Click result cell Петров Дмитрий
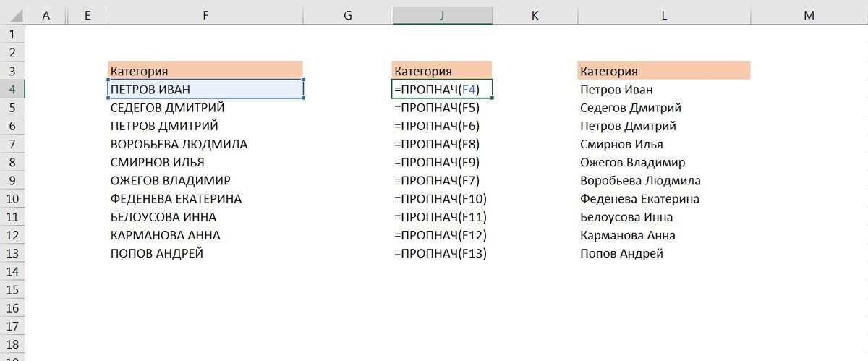The width and height of the screenshot is (868, 361). 664,126
